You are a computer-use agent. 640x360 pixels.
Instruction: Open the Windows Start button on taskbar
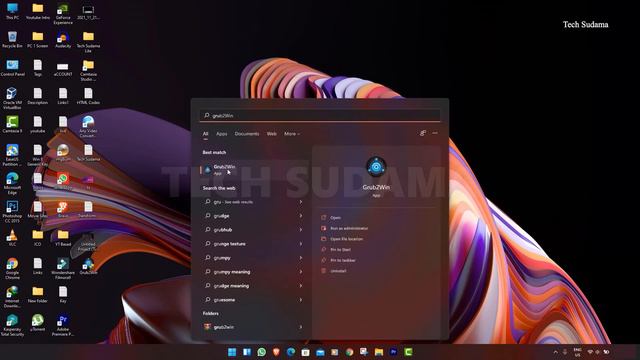[232, 352]
